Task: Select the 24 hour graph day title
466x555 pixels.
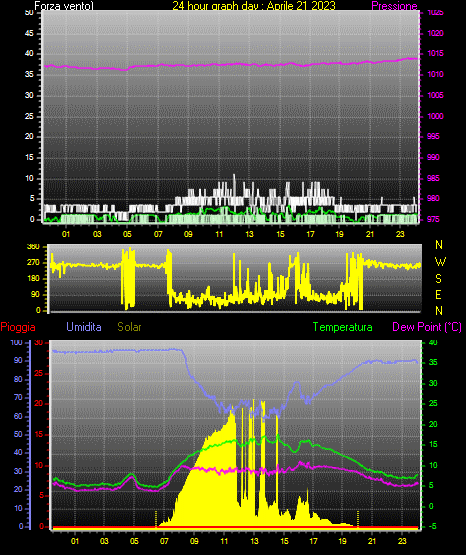Action: (x=254, y=6)
